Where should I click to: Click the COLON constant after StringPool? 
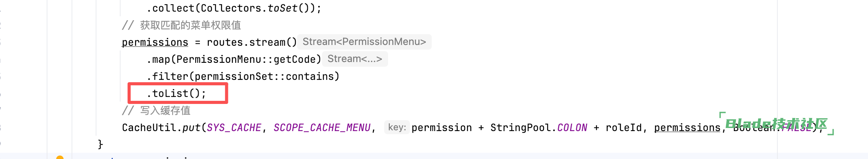point(572,128)
